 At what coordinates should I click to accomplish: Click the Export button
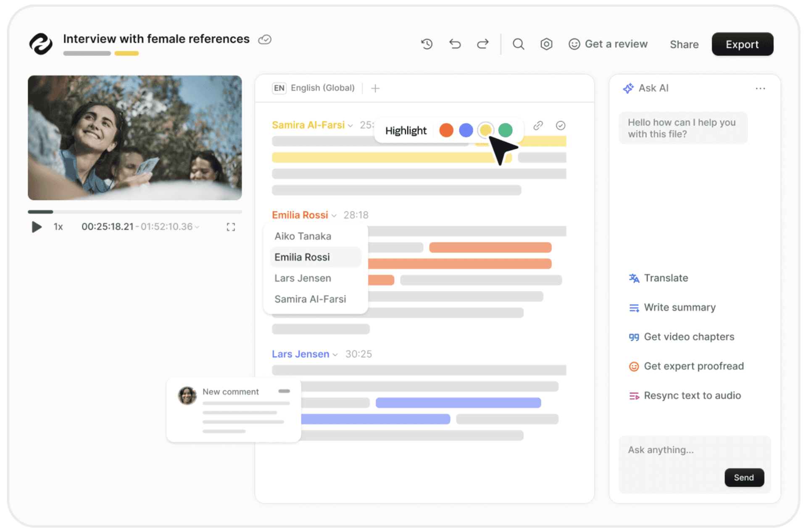point(742,44)
